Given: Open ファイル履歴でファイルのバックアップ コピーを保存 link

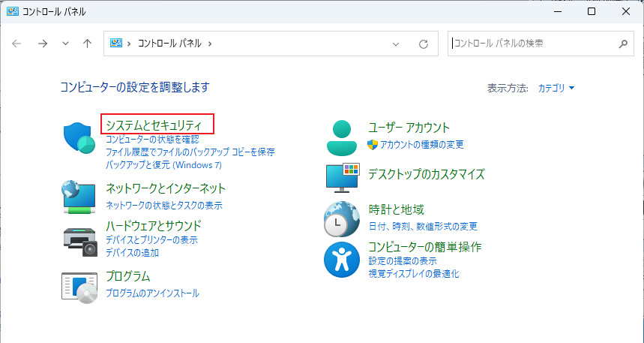Looking at the screenshot, I should coord(190,152).
